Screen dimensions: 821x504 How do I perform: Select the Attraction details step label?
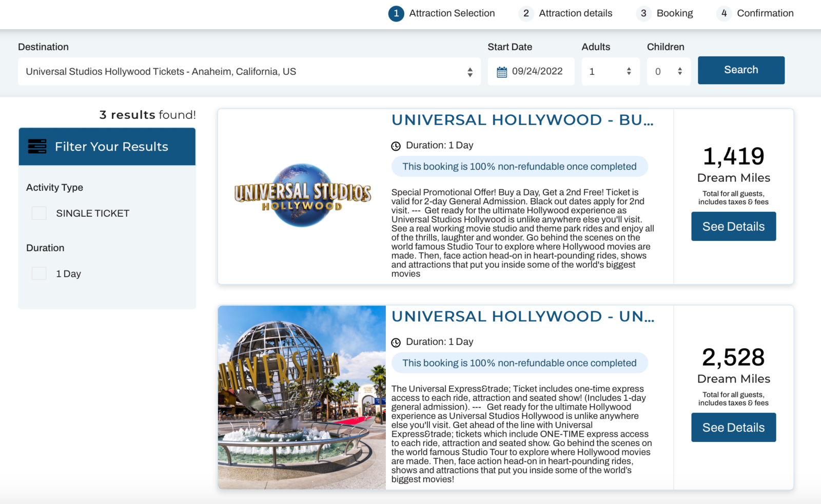coord(575,14)
